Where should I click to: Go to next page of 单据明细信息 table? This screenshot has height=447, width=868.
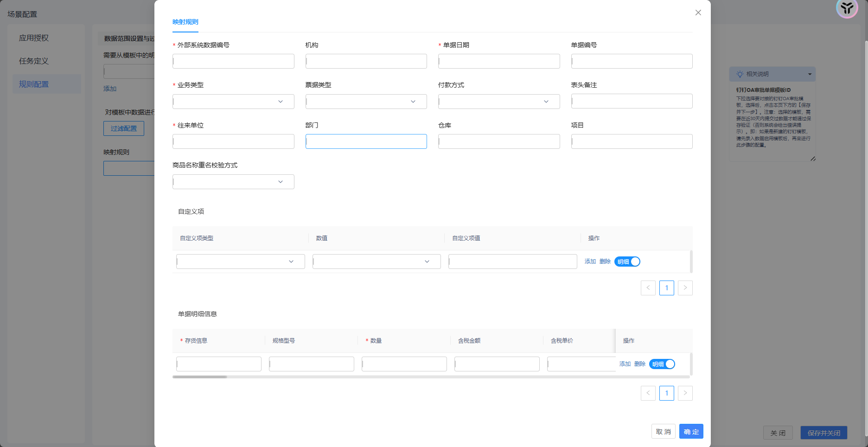685,393
